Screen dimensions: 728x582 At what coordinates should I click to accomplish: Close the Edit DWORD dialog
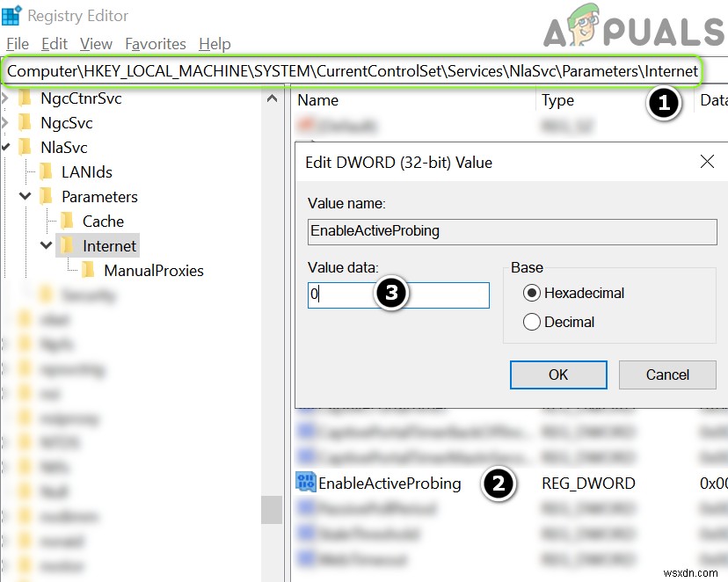coord(707,162)
